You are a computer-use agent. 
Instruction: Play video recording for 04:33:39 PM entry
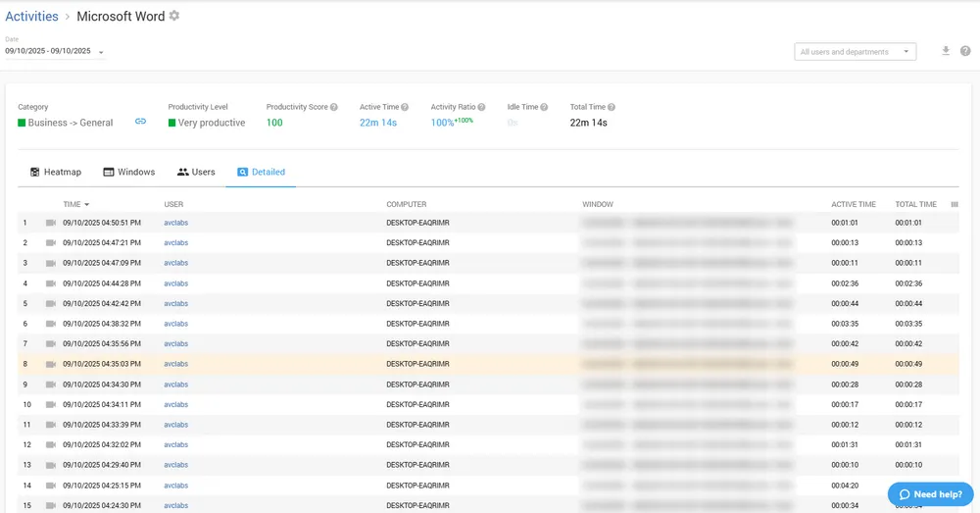(51, 424)
